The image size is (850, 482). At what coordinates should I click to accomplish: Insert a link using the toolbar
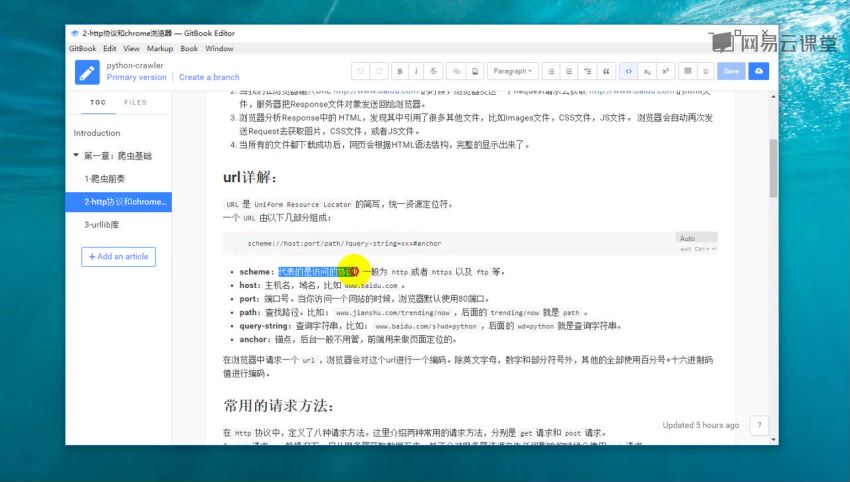pos(455,71)
